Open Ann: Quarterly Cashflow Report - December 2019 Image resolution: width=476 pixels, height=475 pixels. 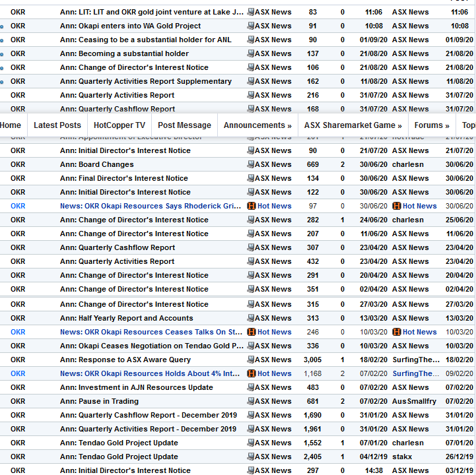(148, 415)
